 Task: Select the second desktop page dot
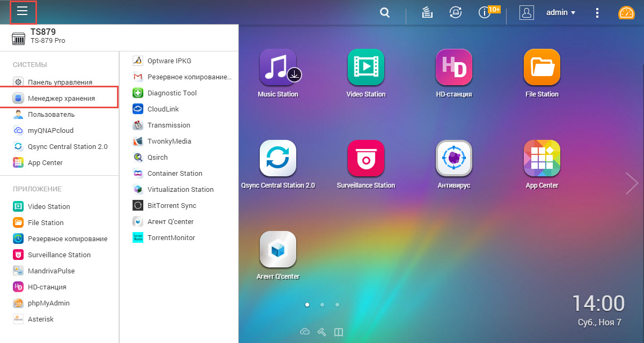(322, 304)
